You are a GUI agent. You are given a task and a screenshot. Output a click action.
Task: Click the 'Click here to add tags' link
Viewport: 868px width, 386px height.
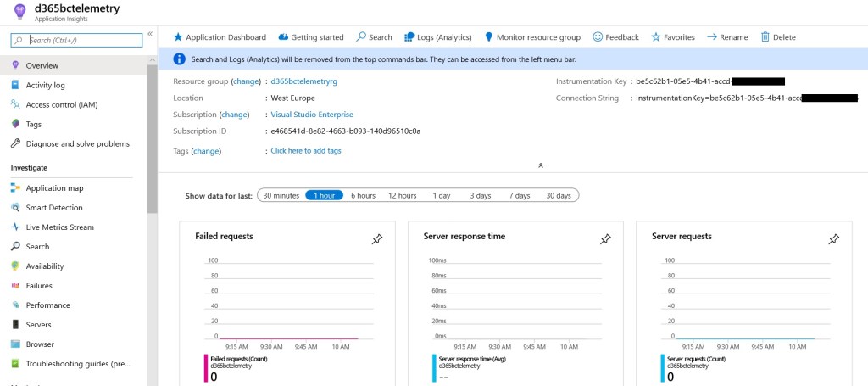tap(305, 151)
